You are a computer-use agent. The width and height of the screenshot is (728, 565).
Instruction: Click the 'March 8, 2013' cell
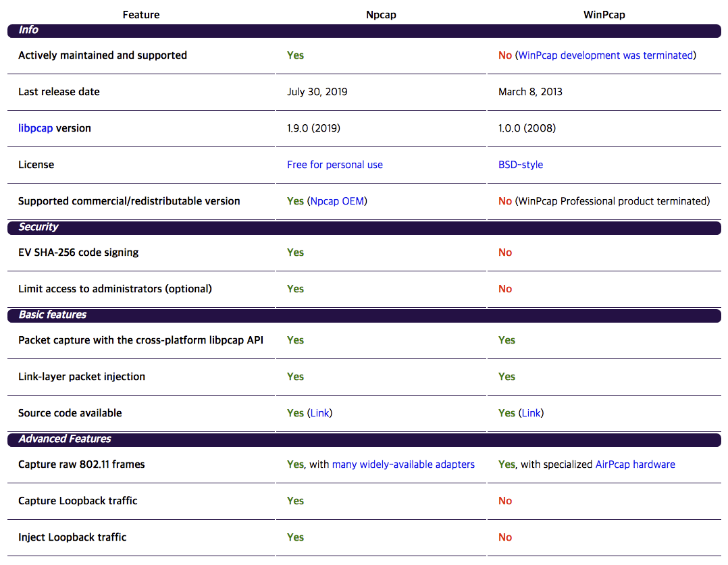(530, 92)
